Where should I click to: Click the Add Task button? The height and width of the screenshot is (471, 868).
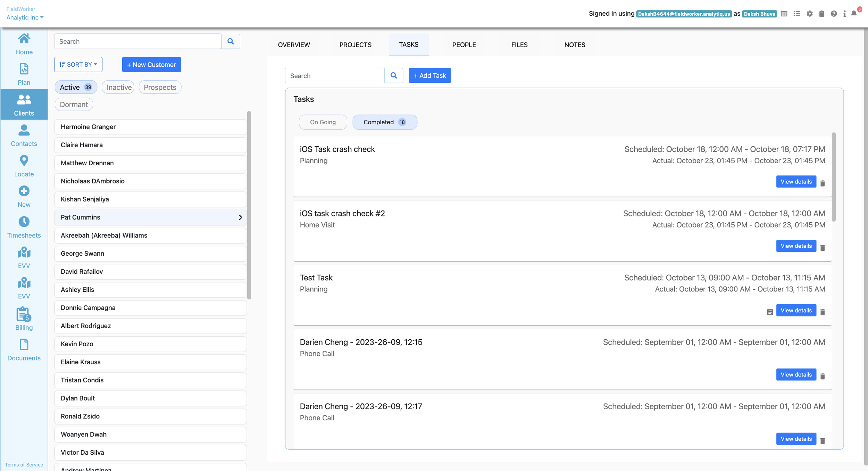[429, 75]
